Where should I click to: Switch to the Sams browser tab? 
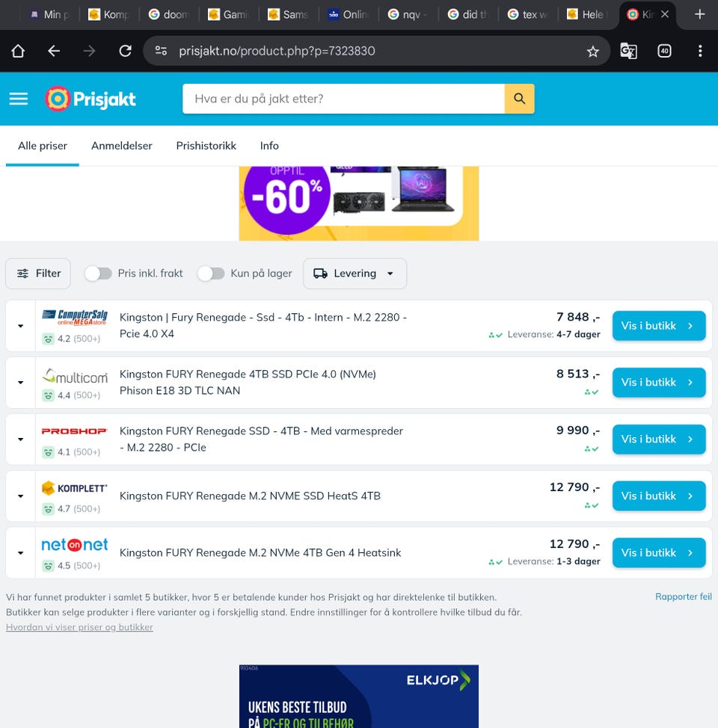tap(289, 14)
